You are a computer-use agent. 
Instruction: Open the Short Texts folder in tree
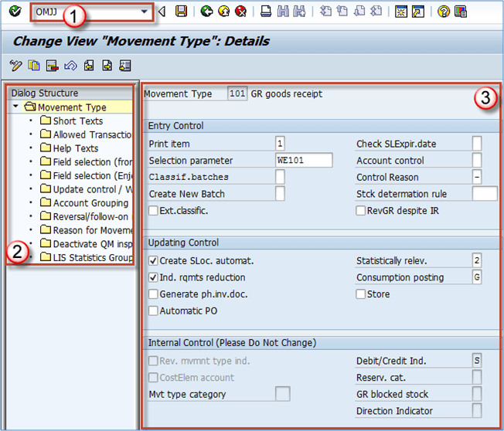coord(77,120)
